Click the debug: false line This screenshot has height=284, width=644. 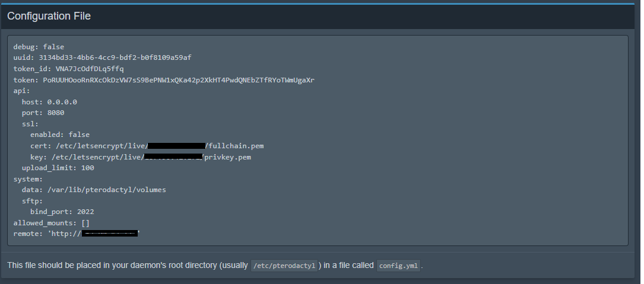pyautogui.click(x=39, y=46)
